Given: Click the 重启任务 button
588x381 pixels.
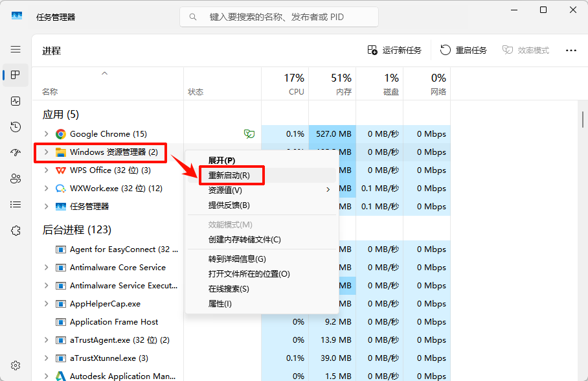Looking at the screenshot, I should pyautogui.click(x=464, y=50).
